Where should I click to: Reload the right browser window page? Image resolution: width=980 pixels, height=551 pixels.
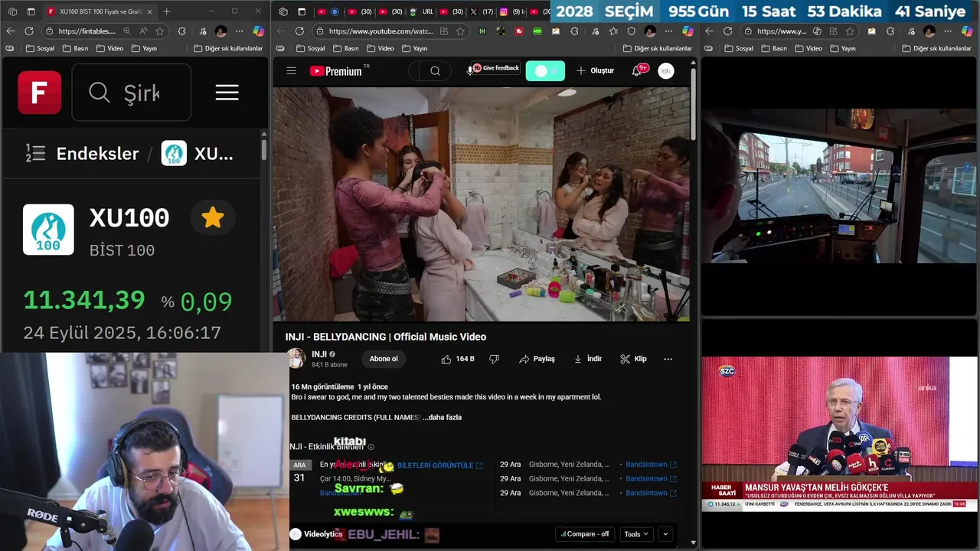(x=727, y=31)
